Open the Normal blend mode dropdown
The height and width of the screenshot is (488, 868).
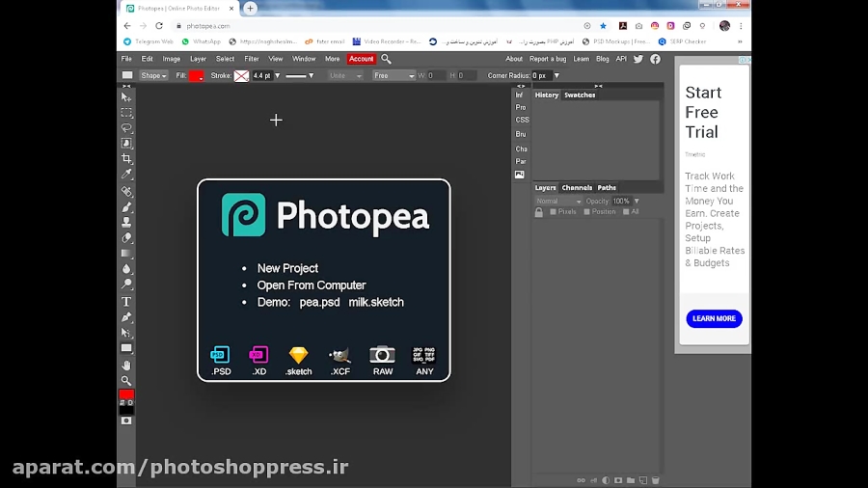coord(558,201)
